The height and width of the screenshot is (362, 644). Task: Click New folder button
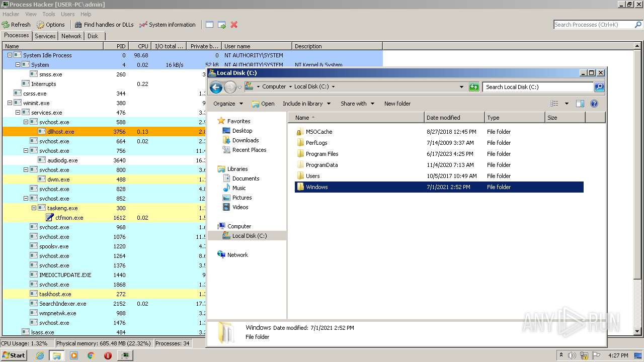(x=397, y=104)
